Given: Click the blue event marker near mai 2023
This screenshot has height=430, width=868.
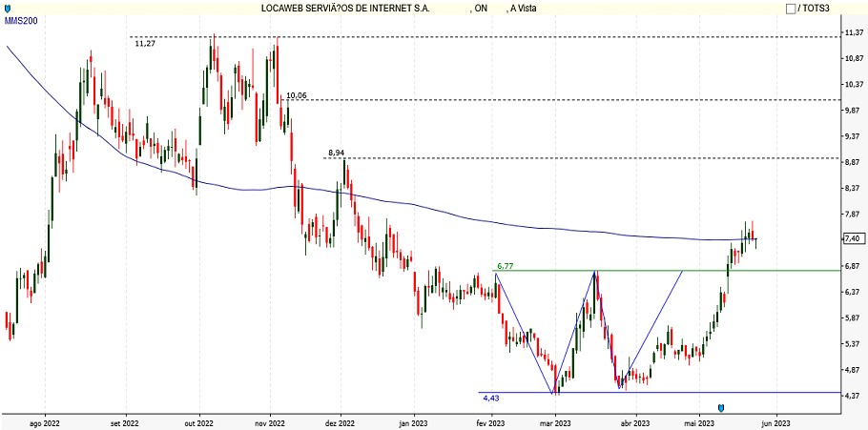Looking at the screenshot, I should [x=721, y=408].
